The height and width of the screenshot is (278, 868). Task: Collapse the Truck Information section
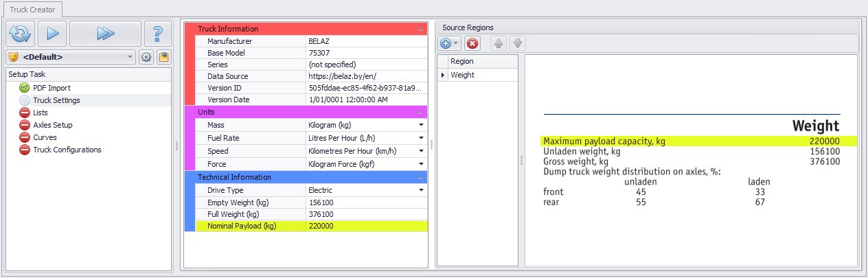click(x=421, y=29)
